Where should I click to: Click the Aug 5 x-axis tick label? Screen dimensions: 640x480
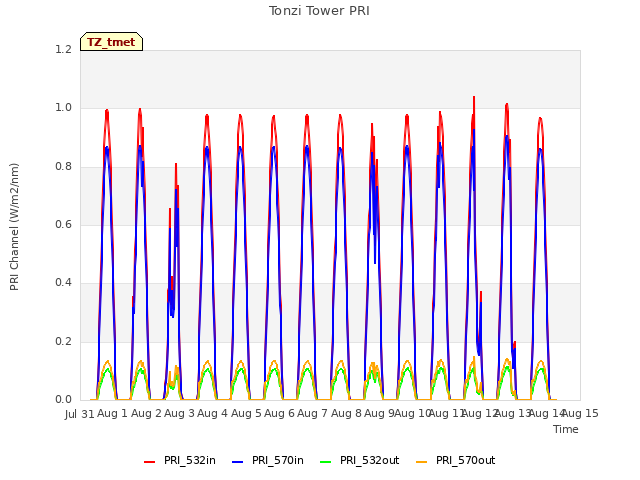246,413
